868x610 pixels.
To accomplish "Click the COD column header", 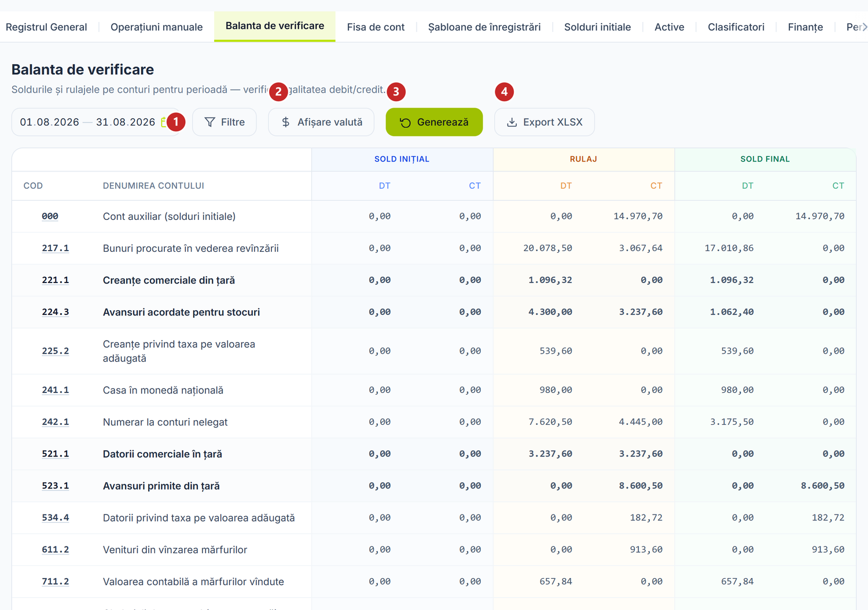I will point(33,186).
